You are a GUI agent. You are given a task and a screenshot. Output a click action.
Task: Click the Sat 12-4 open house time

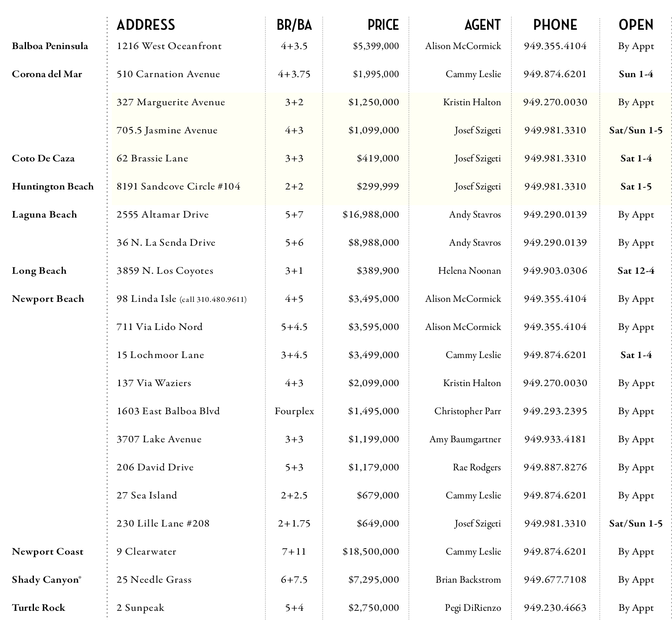pyautogui.click(x=636, y=271)
